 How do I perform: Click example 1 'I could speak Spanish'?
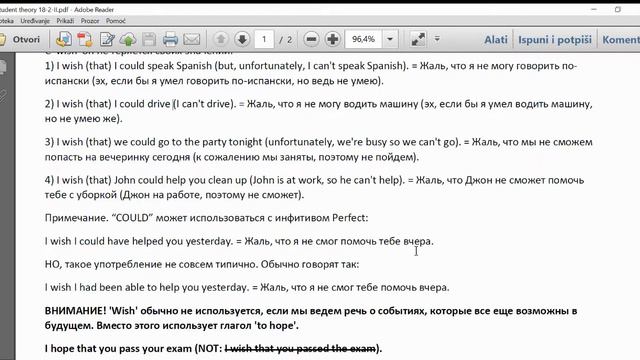(163, 66)
